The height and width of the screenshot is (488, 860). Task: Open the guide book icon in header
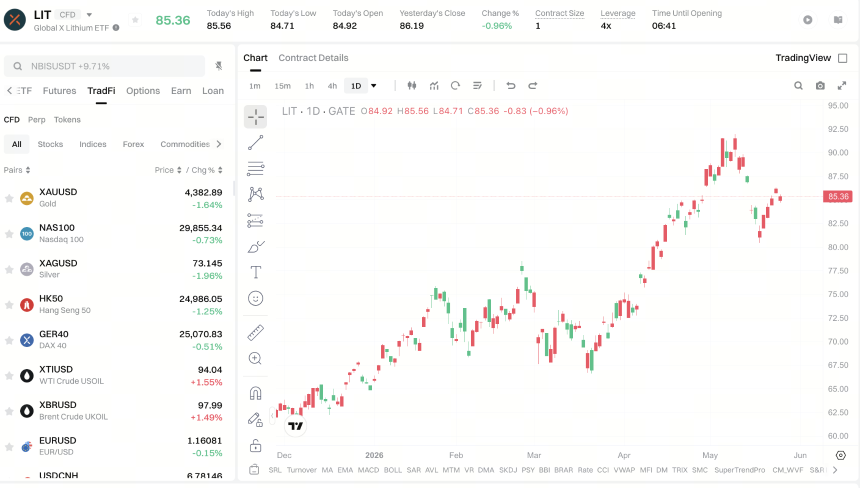[x=838, y=20]
